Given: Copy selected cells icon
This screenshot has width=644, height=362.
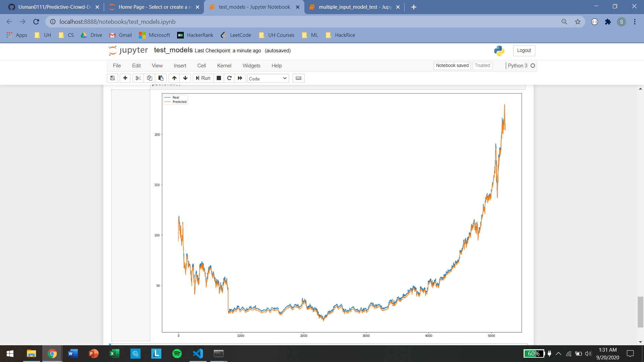Looking at the screenshot, I should pos(150,78).
